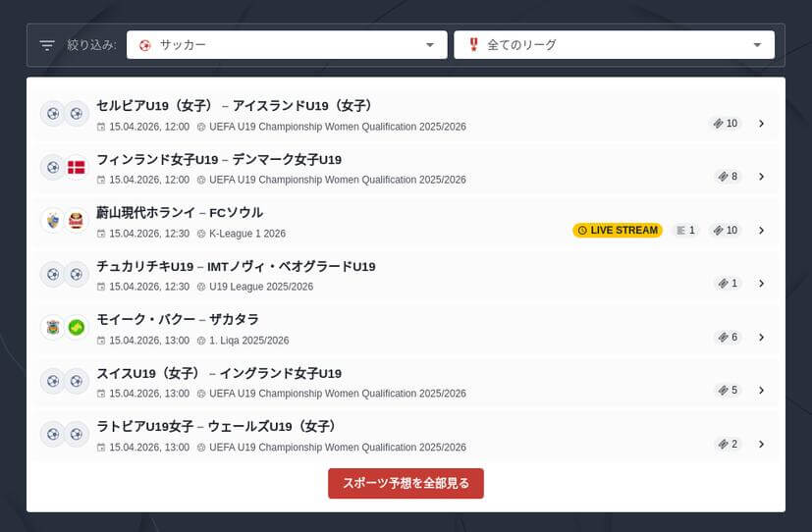Click the news count 1 badge for 蔚山現代
Viewport: 812px width, 532px height.
pos(685,231)
